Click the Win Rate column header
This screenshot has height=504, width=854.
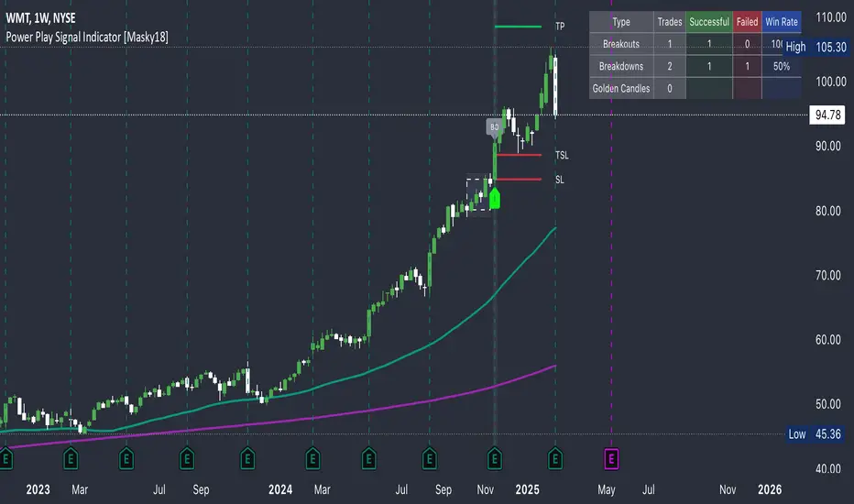pyautogui.click(x=782, y=22)
